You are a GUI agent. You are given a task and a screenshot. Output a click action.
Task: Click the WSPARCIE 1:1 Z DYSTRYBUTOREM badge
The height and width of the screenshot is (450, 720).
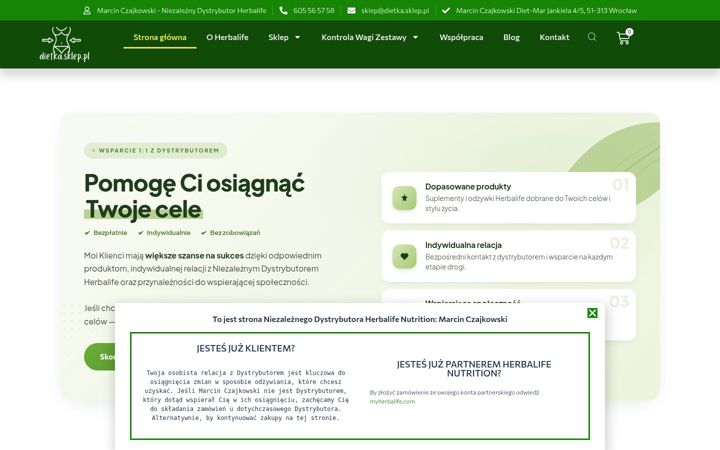coord(155,150)
